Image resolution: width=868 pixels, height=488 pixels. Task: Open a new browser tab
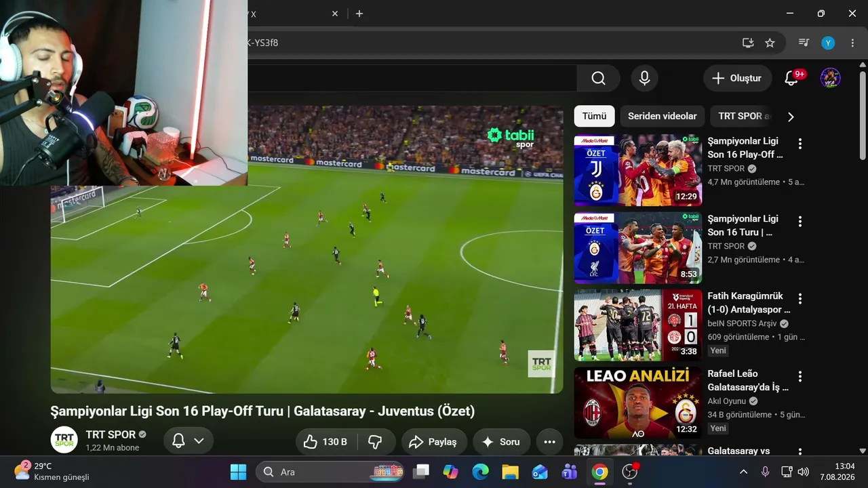[359, 14]
